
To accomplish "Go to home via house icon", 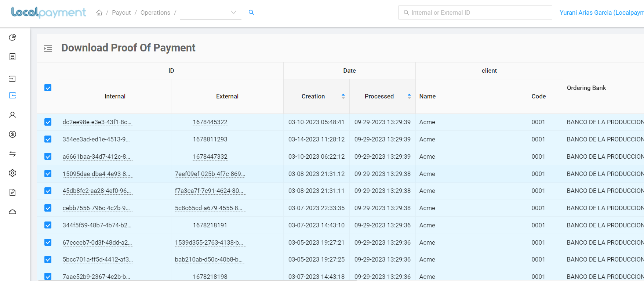I will 99,12.
